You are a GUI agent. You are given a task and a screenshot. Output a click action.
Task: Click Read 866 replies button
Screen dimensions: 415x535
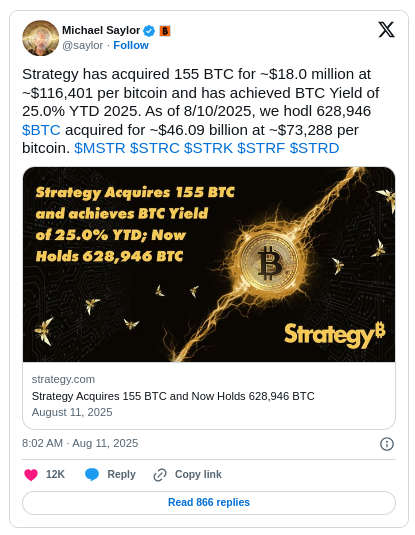point(209,503)
